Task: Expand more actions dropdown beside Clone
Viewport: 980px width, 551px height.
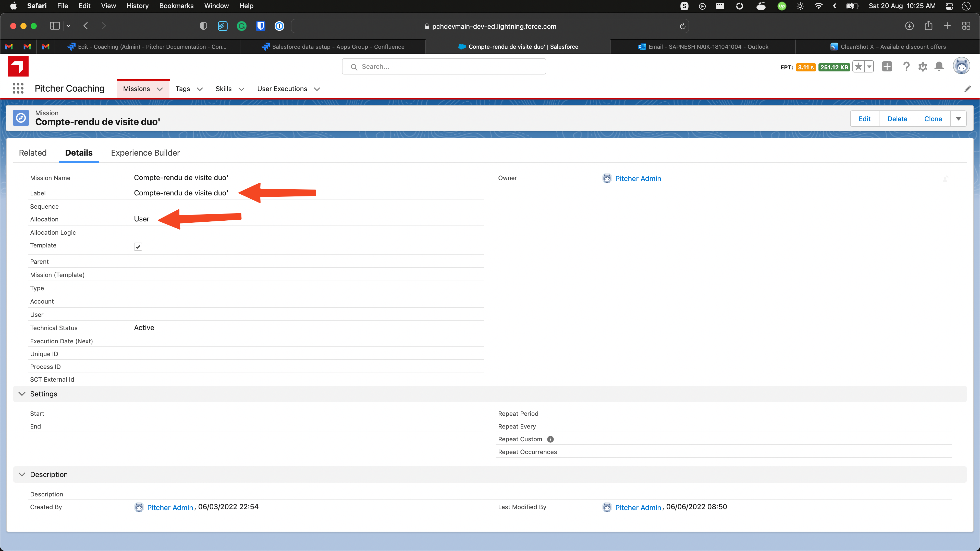Action: pos(958,119)
